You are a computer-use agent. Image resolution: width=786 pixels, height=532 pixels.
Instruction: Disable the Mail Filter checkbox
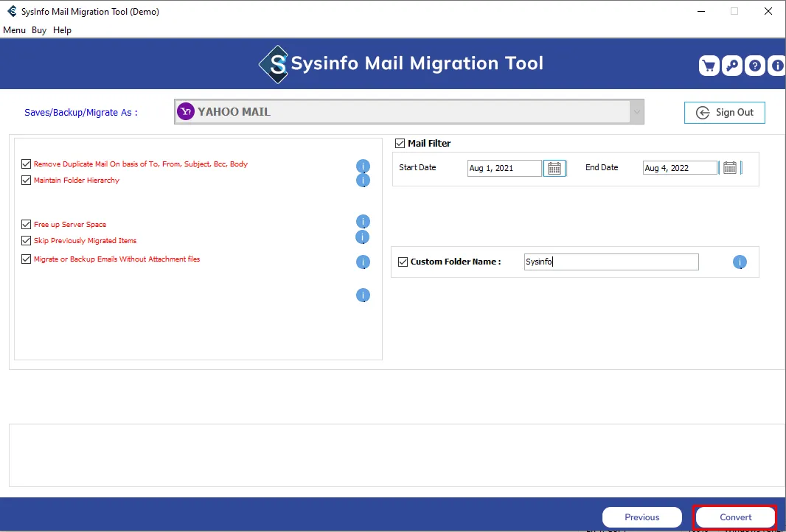click(400, 144)
